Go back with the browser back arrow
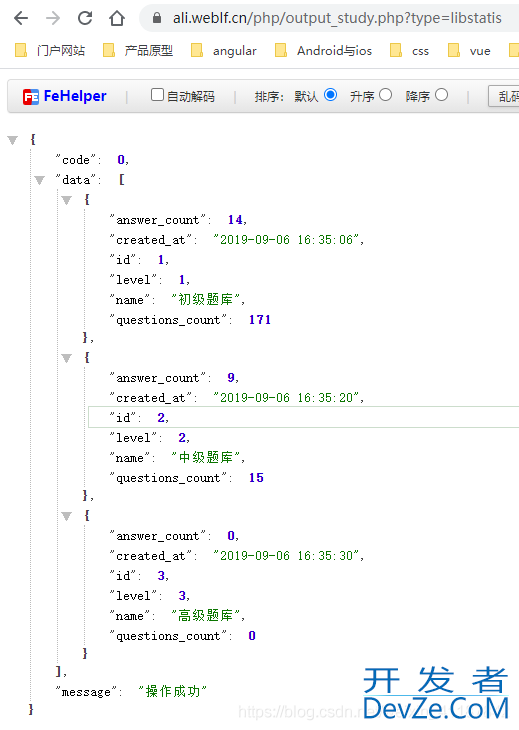 [x=21, y=18]
